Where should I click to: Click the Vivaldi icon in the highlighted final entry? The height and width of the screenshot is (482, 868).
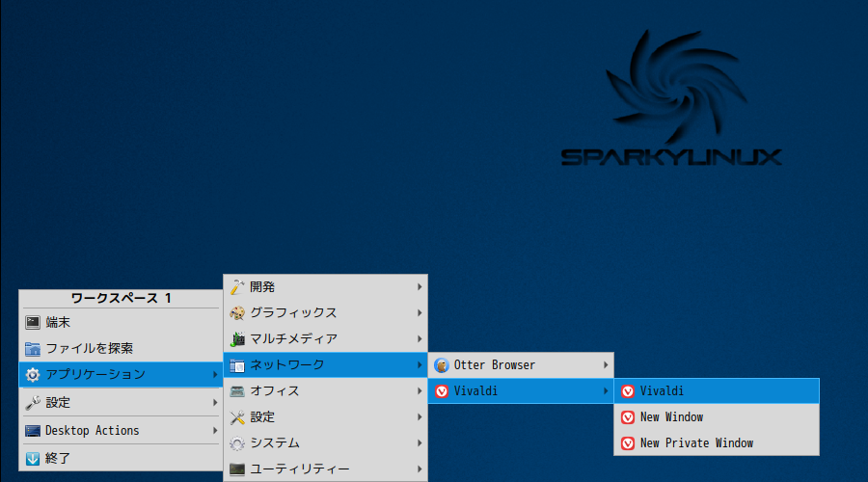click(627, 391)
